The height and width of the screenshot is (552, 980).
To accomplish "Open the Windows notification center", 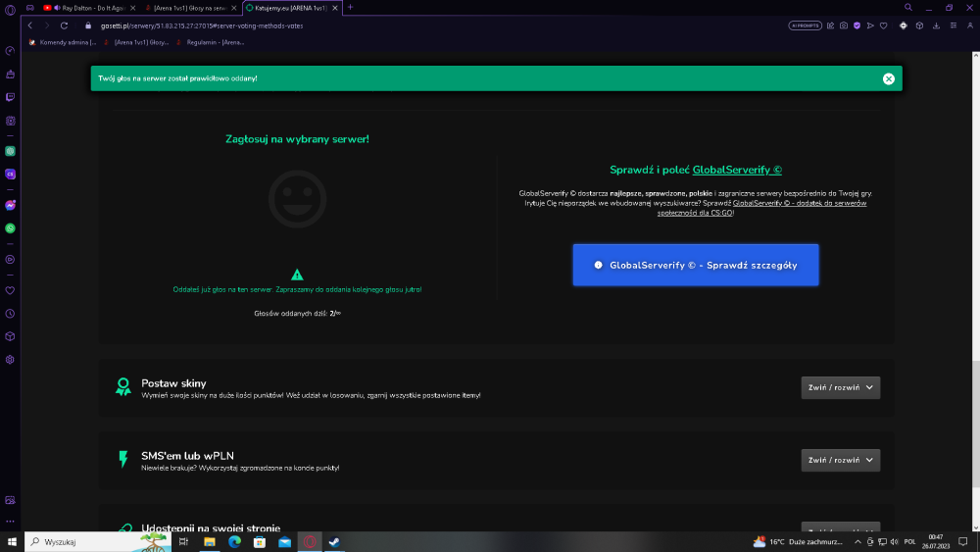I will (963, 541).
